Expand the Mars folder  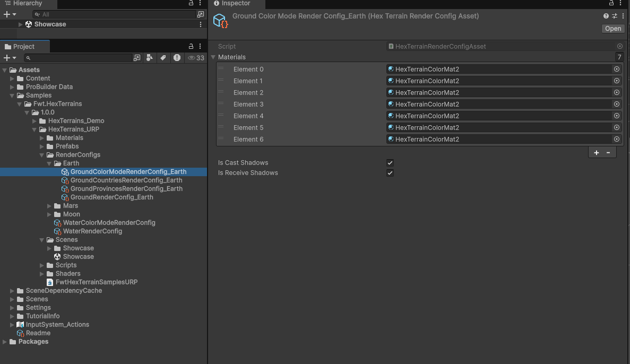pyautogui.click(x=49, y=206)
